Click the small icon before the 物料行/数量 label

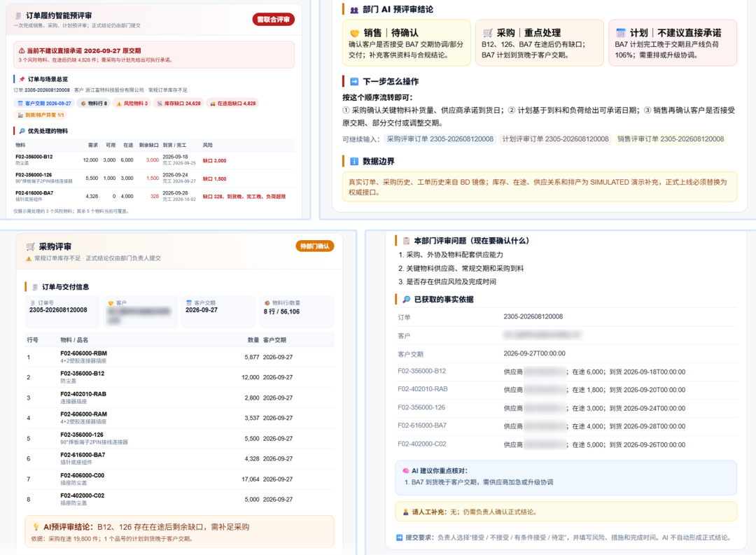(267, 303)
